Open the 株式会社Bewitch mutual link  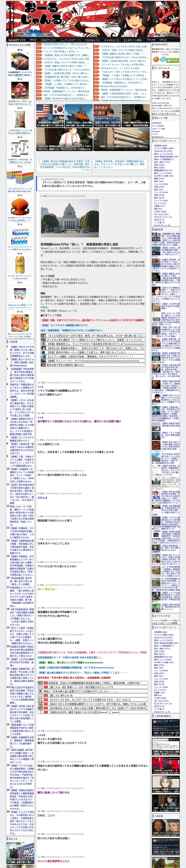(x=158, y=137)
